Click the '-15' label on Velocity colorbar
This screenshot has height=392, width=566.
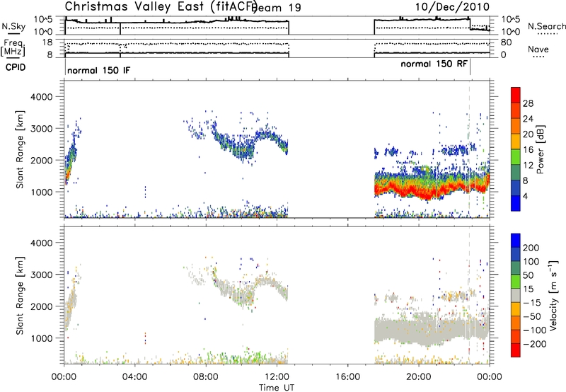coord(532,302)
